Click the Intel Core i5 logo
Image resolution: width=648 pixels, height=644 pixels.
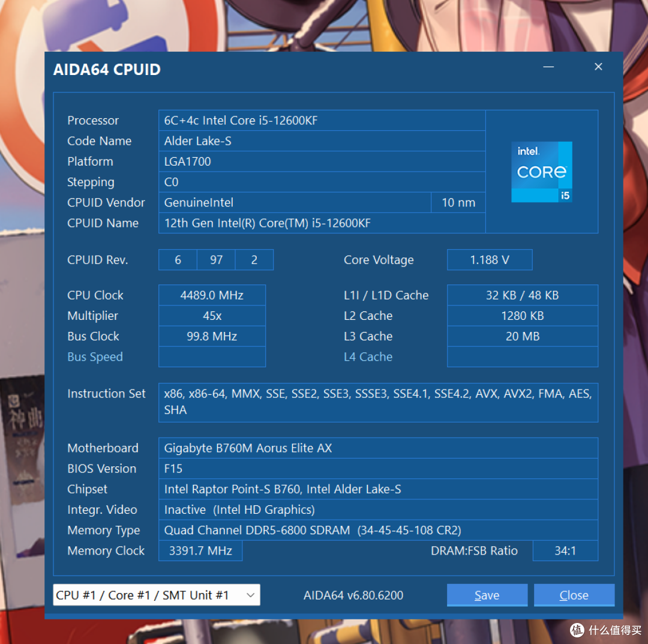click(541, 172)
